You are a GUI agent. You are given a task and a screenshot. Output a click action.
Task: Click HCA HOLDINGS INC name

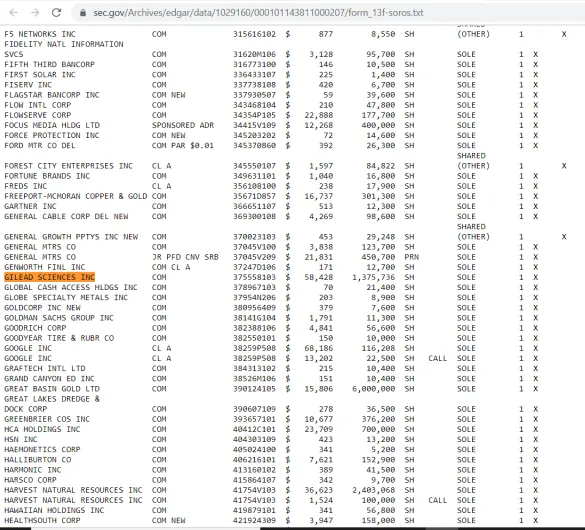[x=42, y=429]
